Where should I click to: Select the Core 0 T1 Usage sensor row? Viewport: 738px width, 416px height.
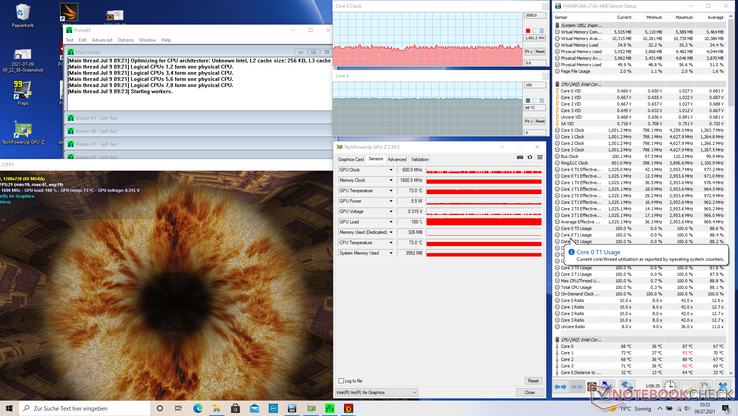(x=641, y=235)
